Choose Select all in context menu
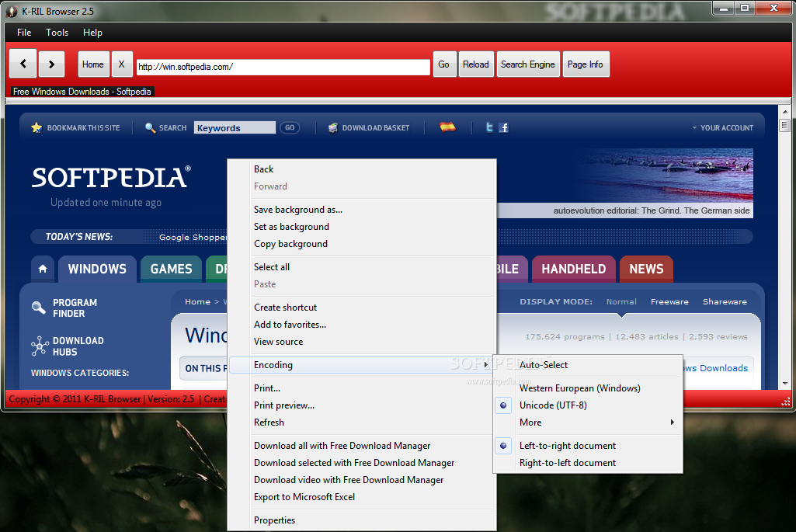This screenshot has height=532, width=796. click(361, 267)
